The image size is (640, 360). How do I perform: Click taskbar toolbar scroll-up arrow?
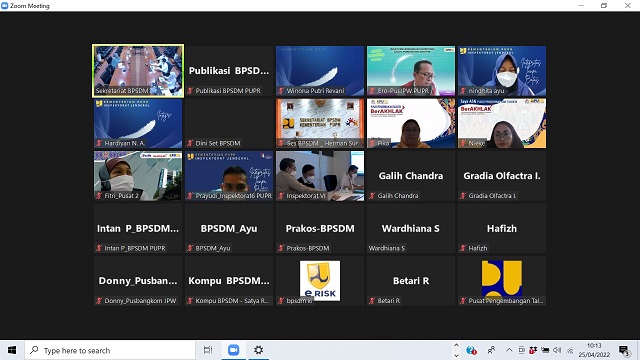point(456,345)
